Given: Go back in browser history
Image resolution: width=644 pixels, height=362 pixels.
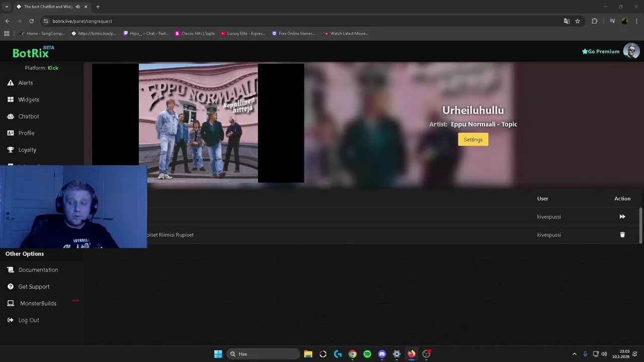Looking at the screenshot, I should click(x=7, y=21).
